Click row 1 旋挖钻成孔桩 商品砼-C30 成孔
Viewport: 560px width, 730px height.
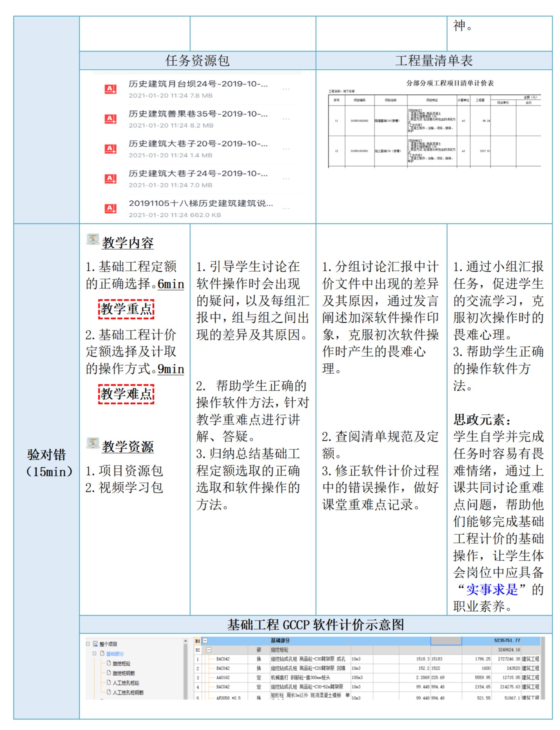pos(308,659)
